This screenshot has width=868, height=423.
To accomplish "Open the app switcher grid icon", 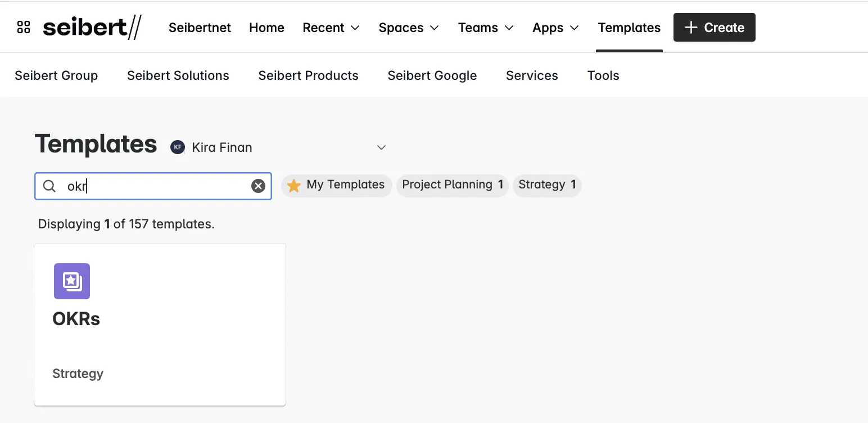I will [24, 28].
